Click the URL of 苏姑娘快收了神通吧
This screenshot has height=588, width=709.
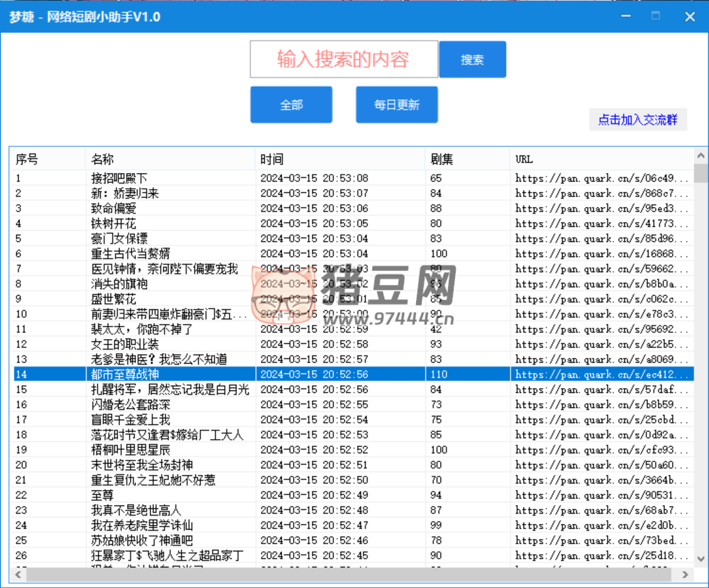[x=602, y=540]
